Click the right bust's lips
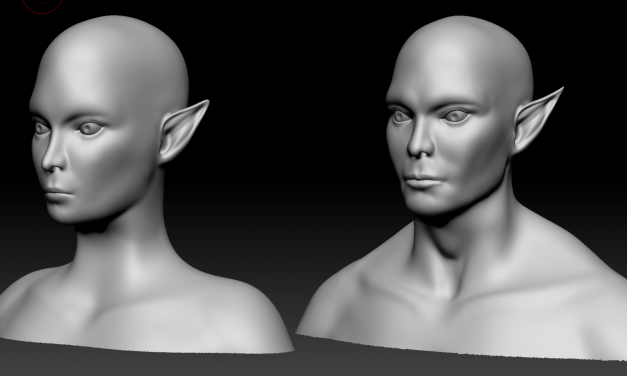Screen dimensions: 627x376 (421, 181)
